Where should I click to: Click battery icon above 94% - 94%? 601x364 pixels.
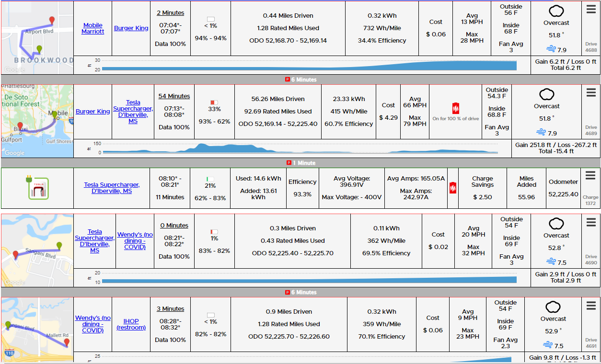210,19
